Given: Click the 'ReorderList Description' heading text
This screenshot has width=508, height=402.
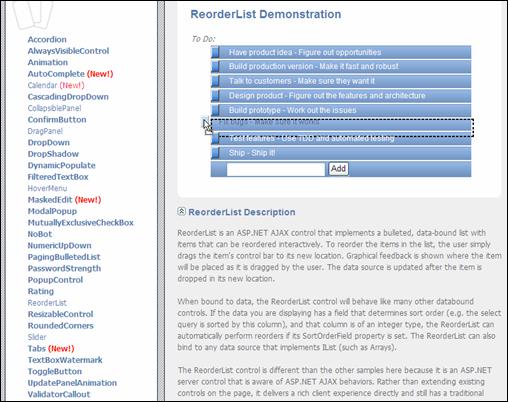Looking at the screenshot, I should tap(242, 212).
